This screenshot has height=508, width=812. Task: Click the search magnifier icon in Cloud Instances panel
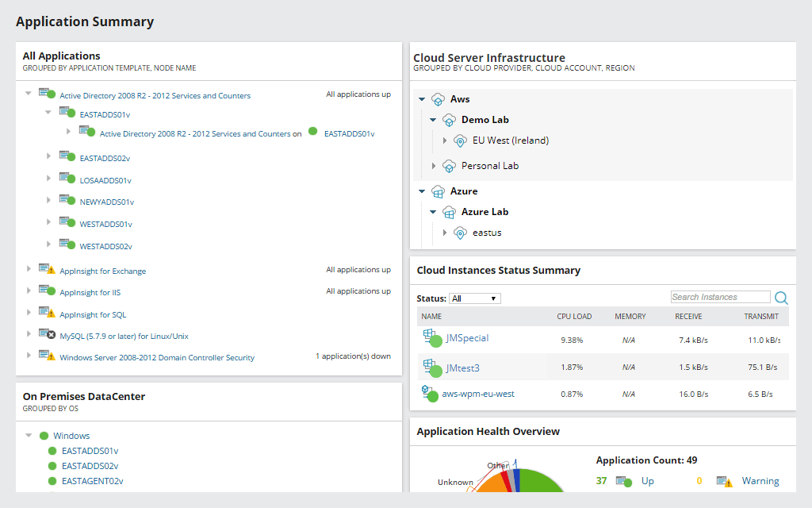click(781, 297)
